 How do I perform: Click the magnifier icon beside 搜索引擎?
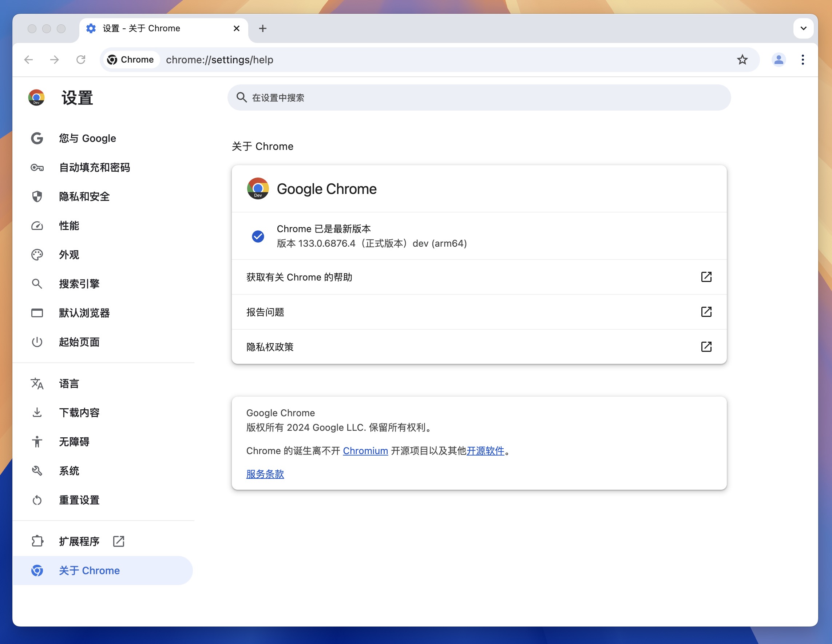(37, 284)
